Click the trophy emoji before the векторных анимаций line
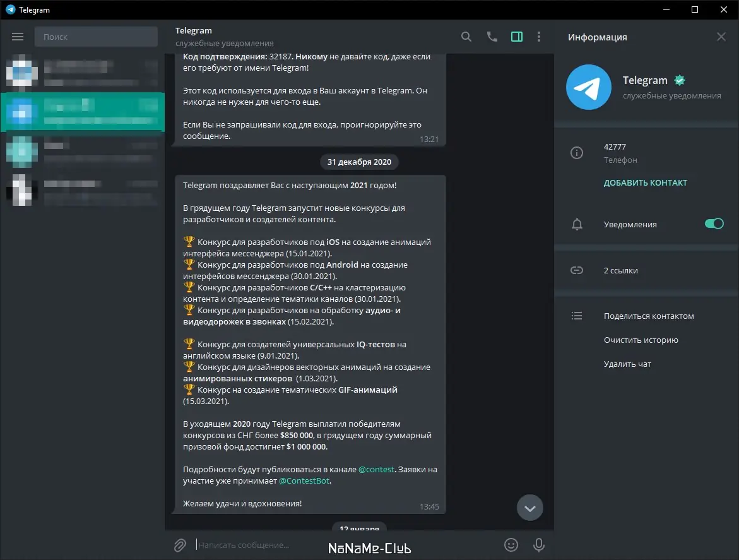The height and width of the screenshot is (560, 739). 189,367
